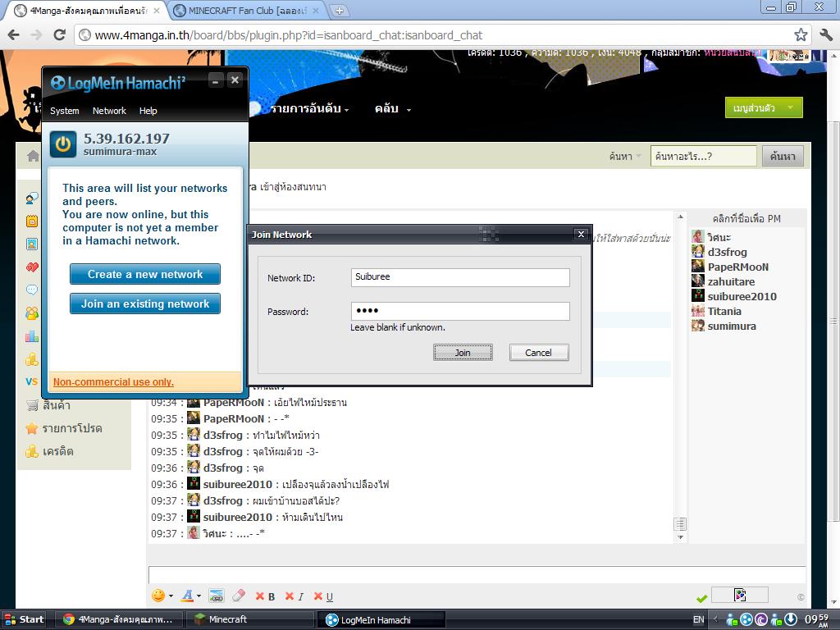Reload the current page
The width and height of the screenshot is (840, 630).
click(x=59, y=35)
